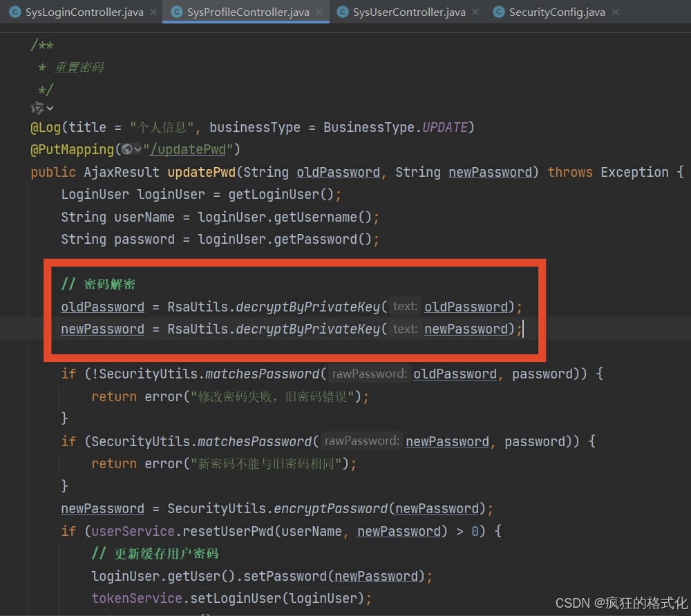
Task: Click the encryptPassword method name
Action: point(331,509)
